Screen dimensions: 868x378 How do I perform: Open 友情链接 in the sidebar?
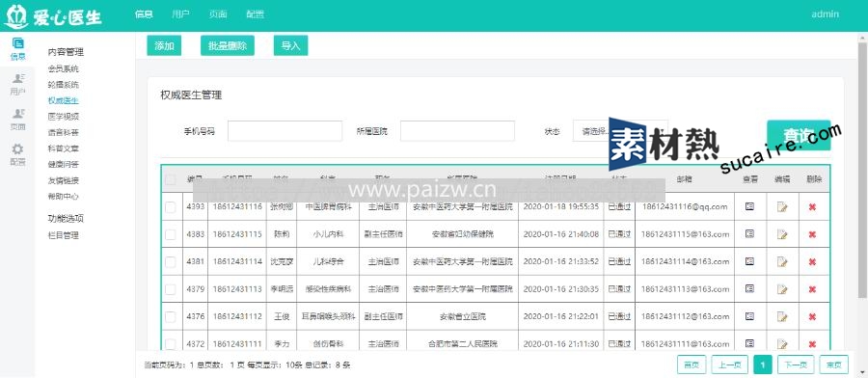[63, 180]
